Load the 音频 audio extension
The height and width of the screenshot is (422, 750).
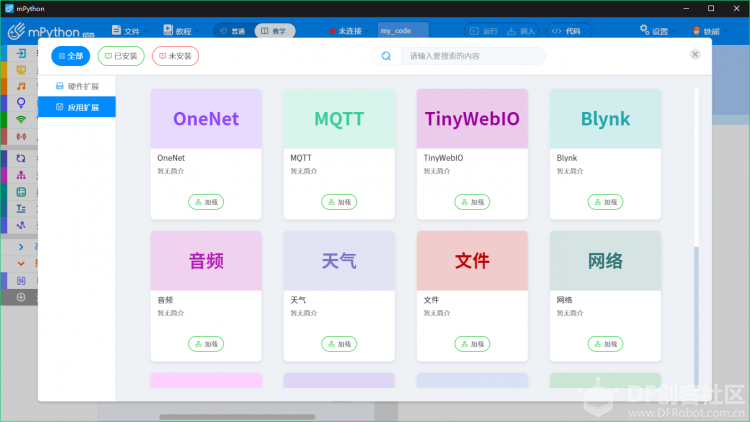tap(206, 344)
